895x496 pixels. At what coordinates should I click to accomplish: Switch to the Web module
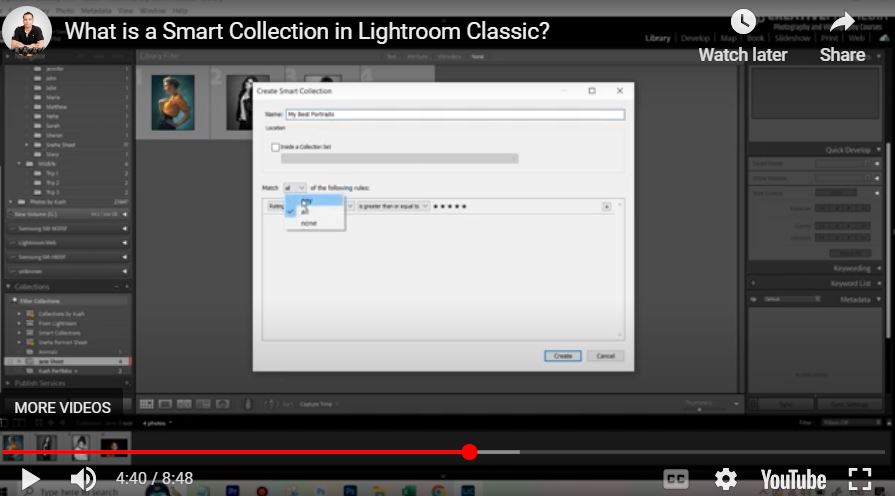click(856, 38)
